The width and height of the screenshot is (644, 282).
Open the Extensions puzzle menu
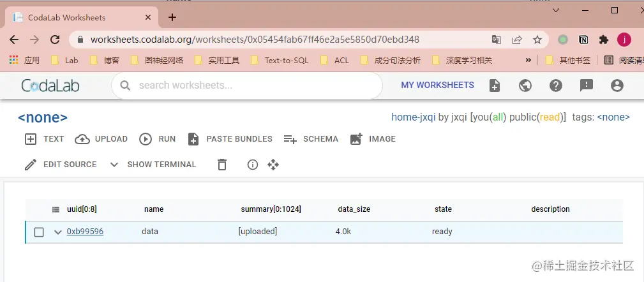603,40
